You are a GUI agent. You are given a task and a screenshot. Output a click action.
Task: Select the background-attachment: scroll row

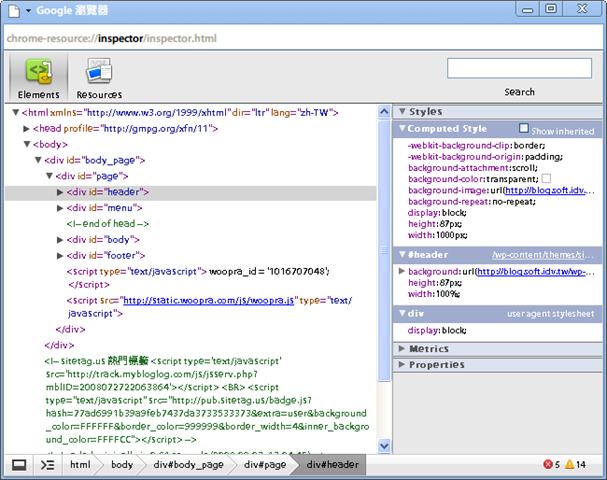click(473, 168)
